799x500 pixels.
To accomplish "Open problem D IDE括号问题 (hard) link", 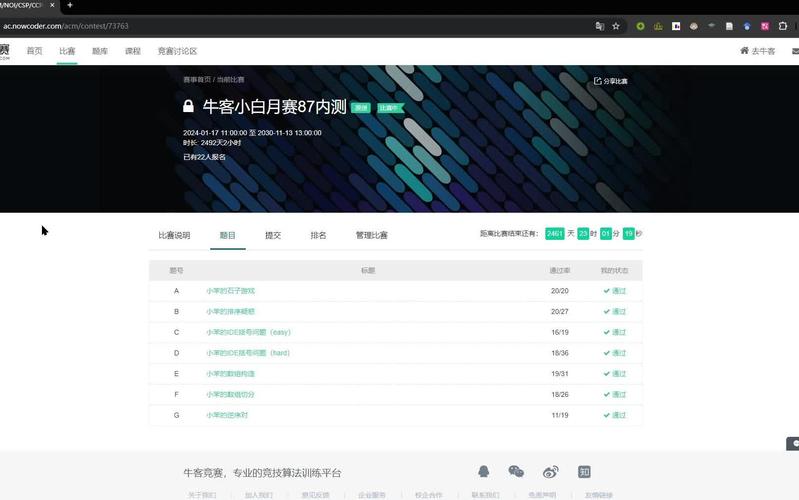I will pos(248,353).
